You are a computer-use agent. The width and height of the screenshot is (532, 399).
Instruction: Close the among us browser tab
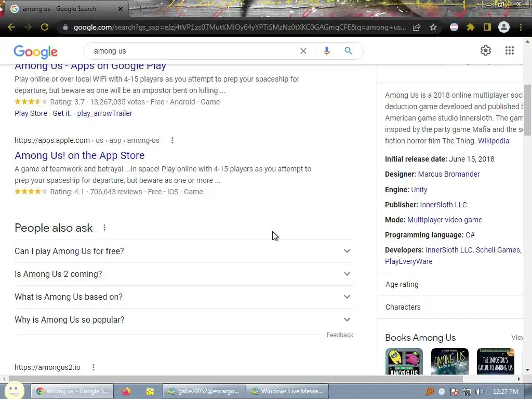coord(121,9)
